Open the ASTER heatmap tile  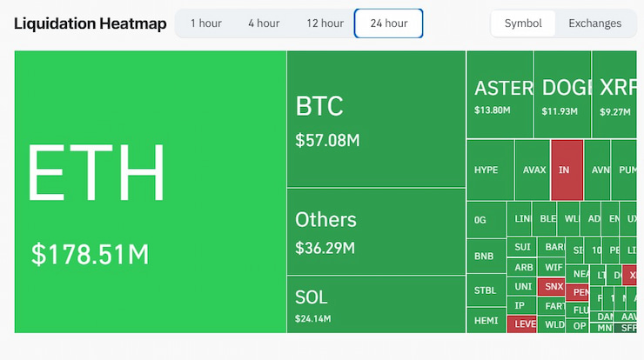coord(500,95)
